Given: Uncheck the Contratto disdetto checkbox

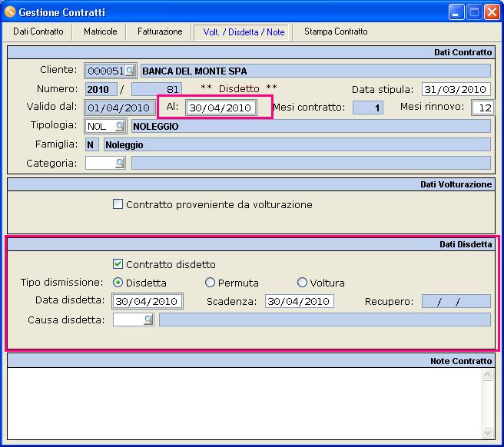Looking at the screenshot, I should [118, 264].
